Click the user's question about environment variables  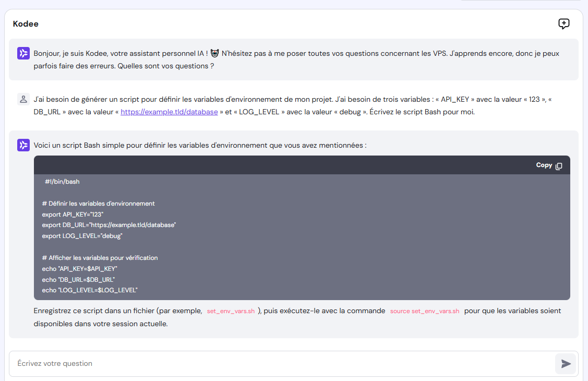coord(292,105)
